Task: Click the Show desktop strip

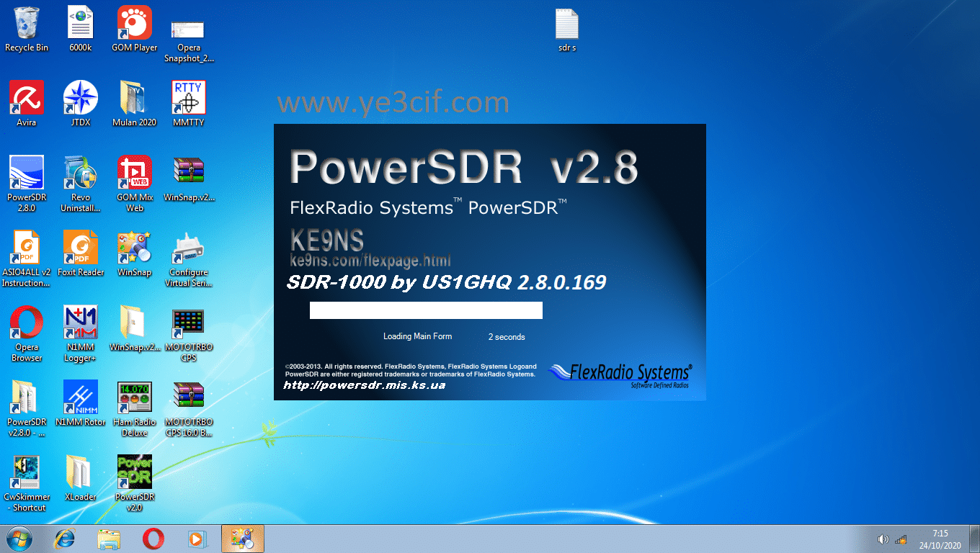Action: [974, 539]
